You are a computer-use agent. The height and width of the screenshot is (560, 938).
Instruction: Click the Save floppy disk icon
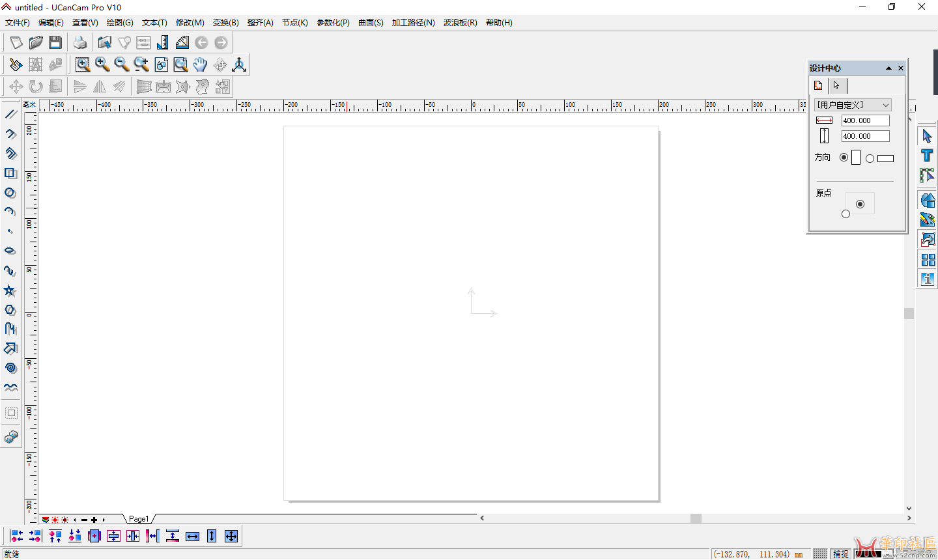tap(55, 42)
